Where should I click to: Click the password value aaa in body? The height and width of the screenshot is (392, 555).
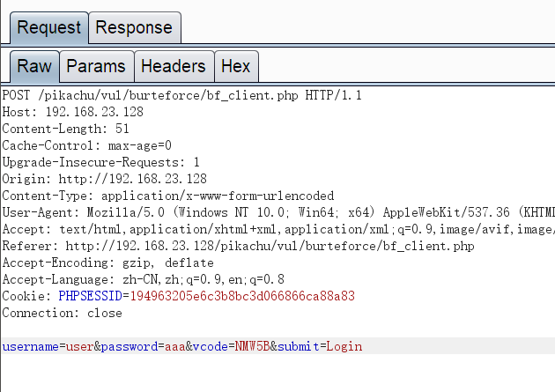pyautogui.click(x=174, y=346)
